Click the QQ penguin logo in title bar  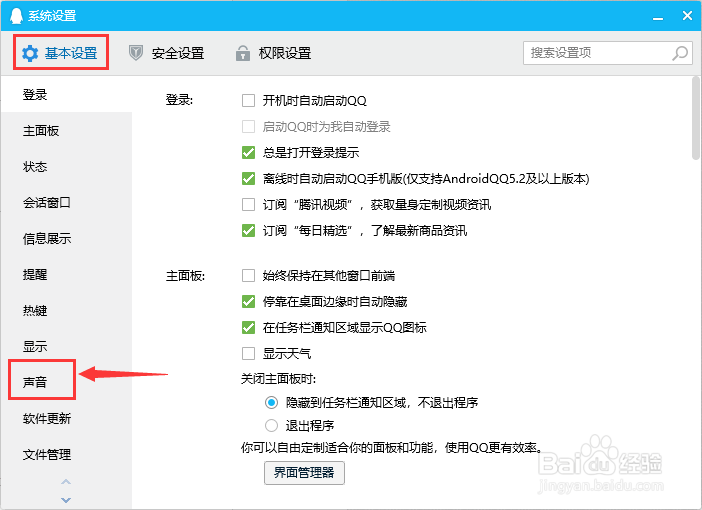coord(16,16)
